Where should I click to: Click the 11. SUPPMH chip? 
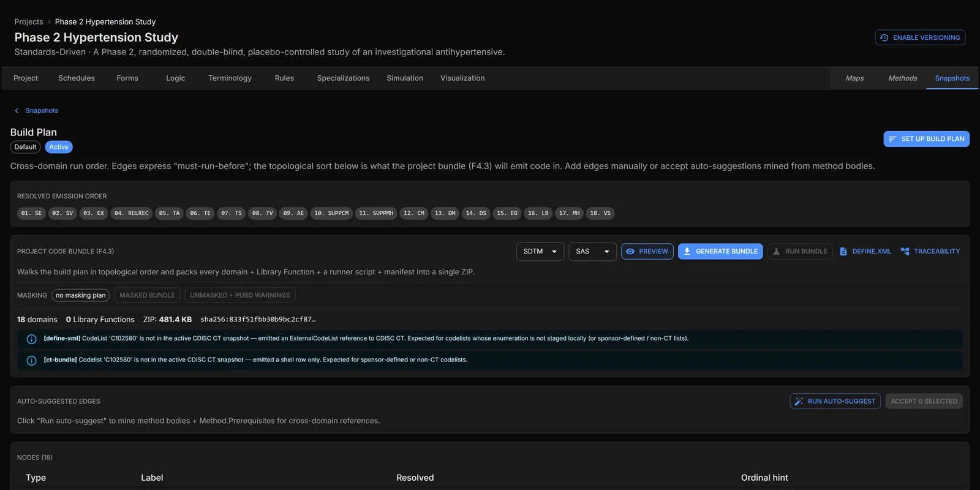click(376, 213)
